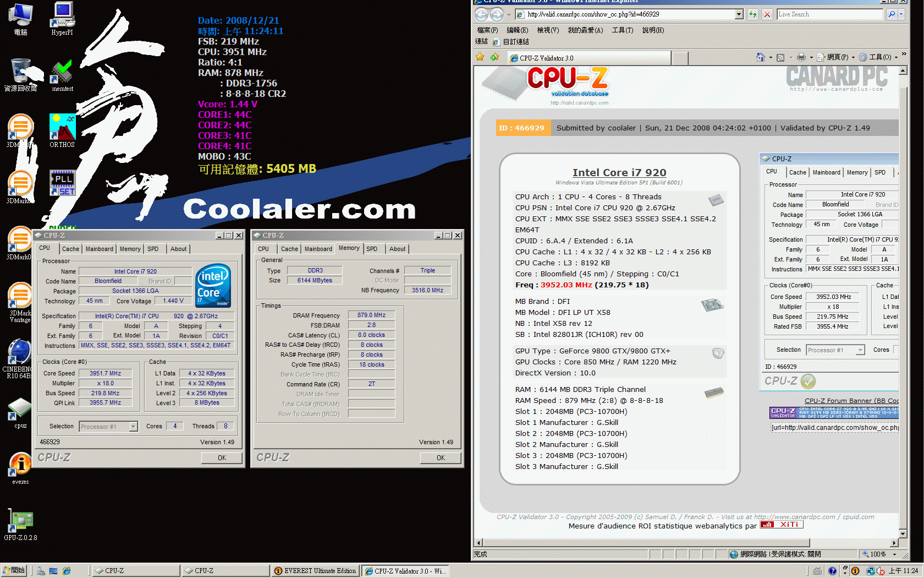Click the Print toolbar icon
The width and height of the screenshot is (924, 578).
pos(801,57)
